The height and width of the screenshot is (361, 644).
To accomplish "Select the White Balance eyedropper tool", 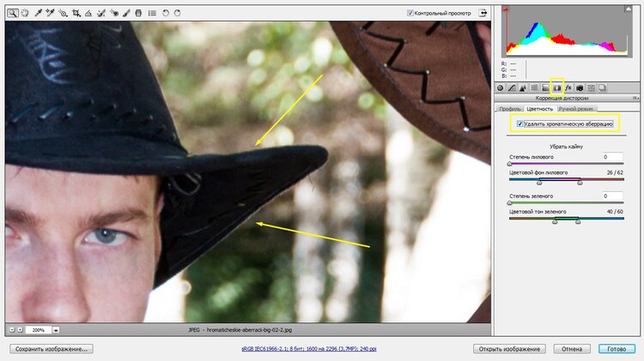I will 38,13.
